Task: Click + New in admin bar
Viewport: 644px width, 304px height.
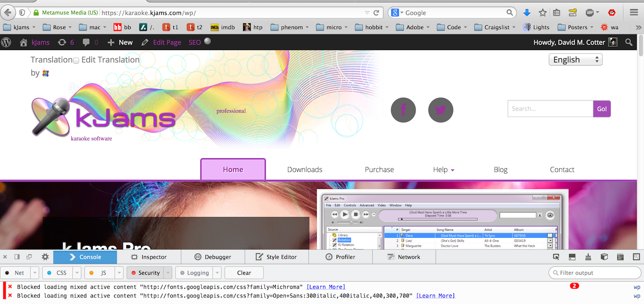Action: tap(120, 42)
